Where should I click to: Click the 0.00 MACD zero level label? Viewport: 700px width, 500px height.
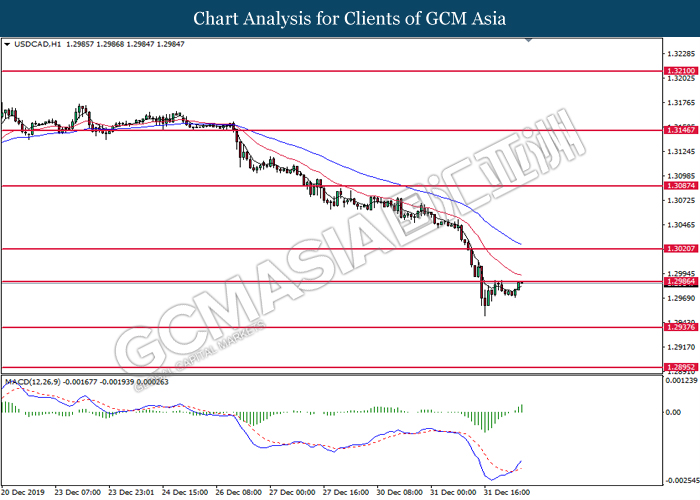point(673,412)
